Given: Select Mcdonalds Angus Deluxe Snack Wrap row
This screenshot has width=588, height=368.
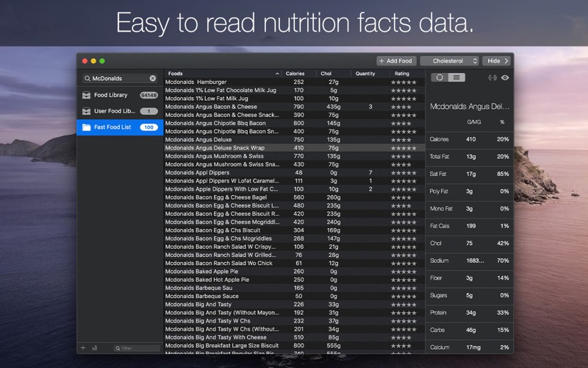Looking at the screenshot, I should click(295, 148).
